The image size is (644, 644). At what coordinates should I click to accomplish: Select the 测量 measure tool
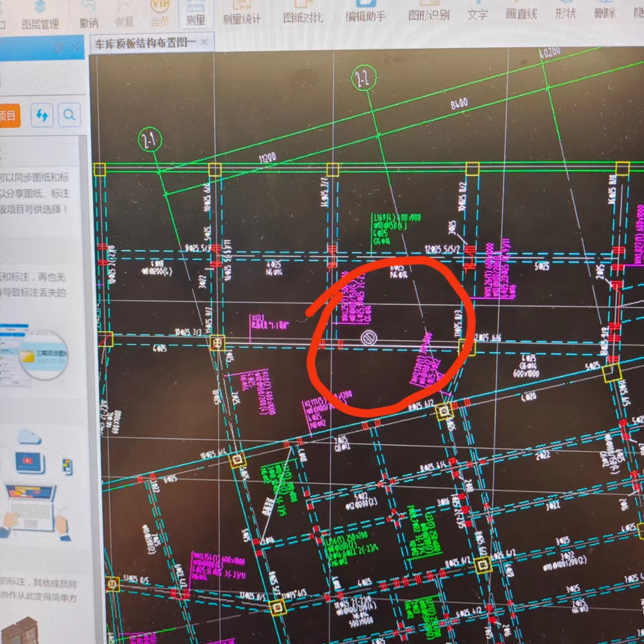tap(195, 14)
